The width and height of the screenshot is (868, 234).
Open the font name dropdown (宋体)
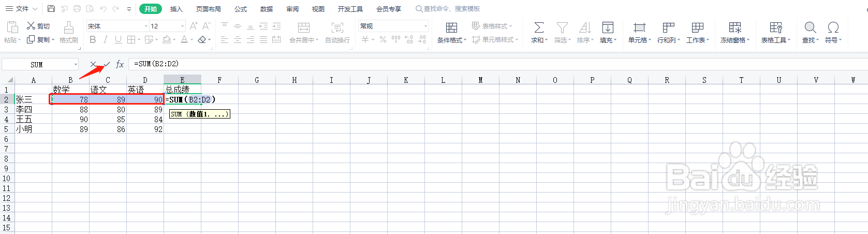click(x=146, y=26)
